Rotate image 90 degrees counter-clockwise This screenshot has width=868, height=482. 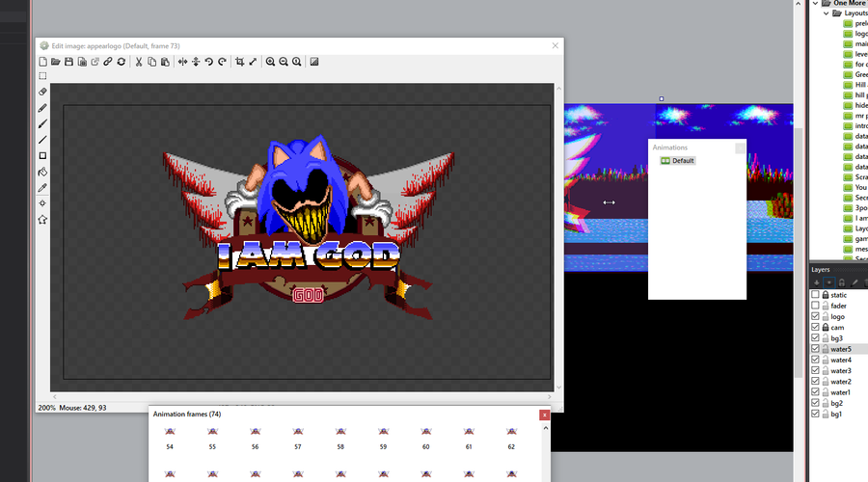tap(208, 62)
